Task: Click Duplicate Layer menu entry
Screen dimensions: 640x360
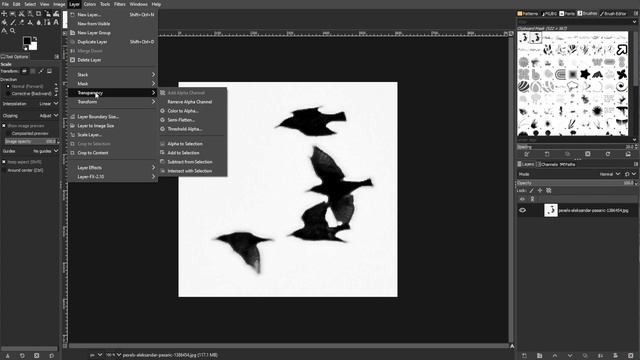Action: point(113,42)
